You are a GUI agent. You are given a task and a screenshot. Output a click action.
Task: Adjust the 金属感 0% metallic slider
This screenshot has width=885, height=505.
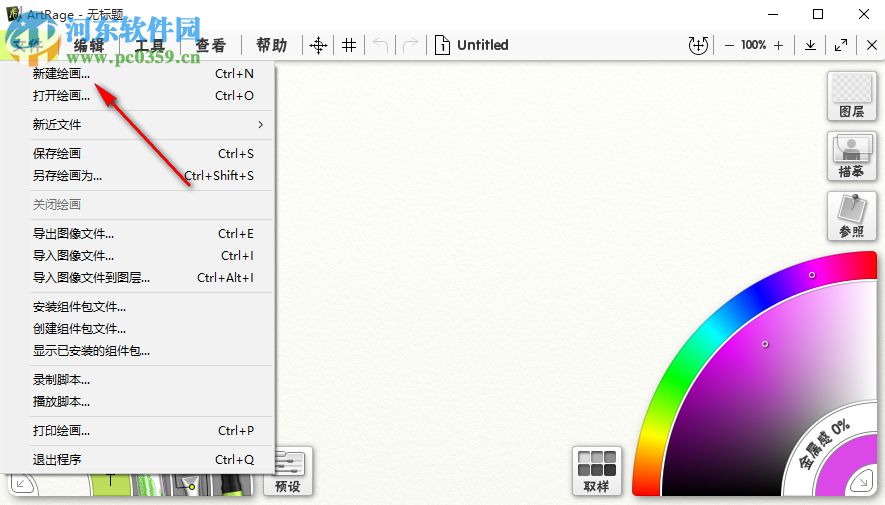click(825, 446)
